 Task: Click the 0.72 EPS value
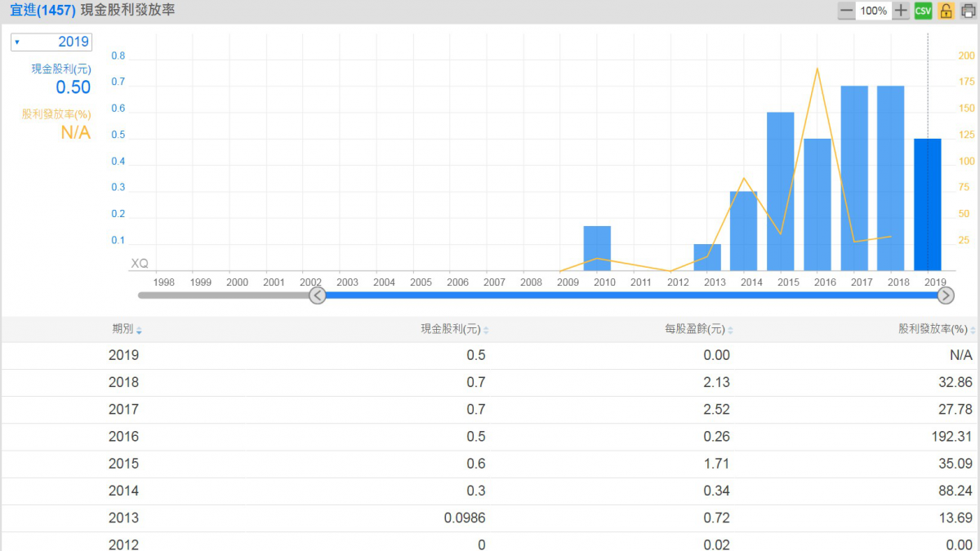[716, 518]
